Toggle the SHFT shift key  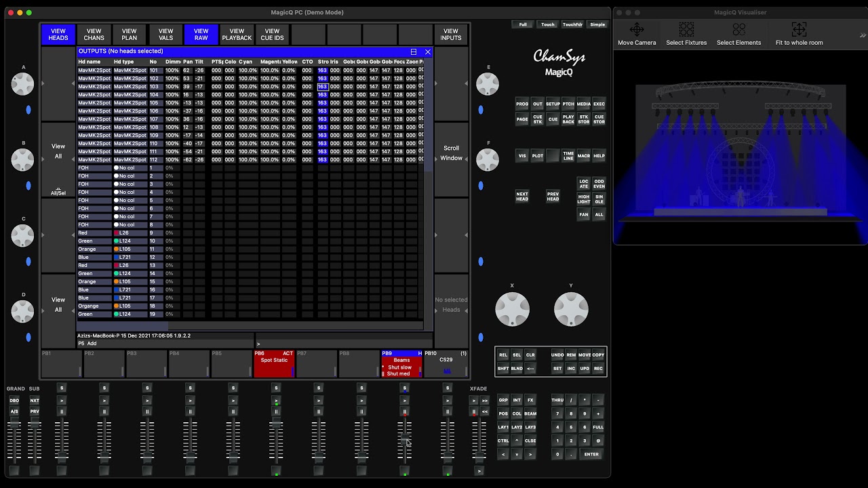(503, 369)
